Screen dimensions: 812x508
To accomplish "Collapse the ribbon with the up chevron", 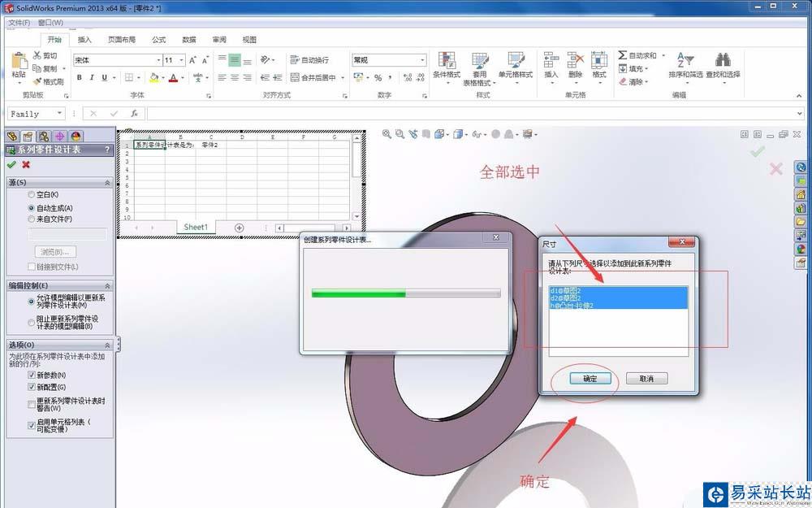I will pos(800,96).
